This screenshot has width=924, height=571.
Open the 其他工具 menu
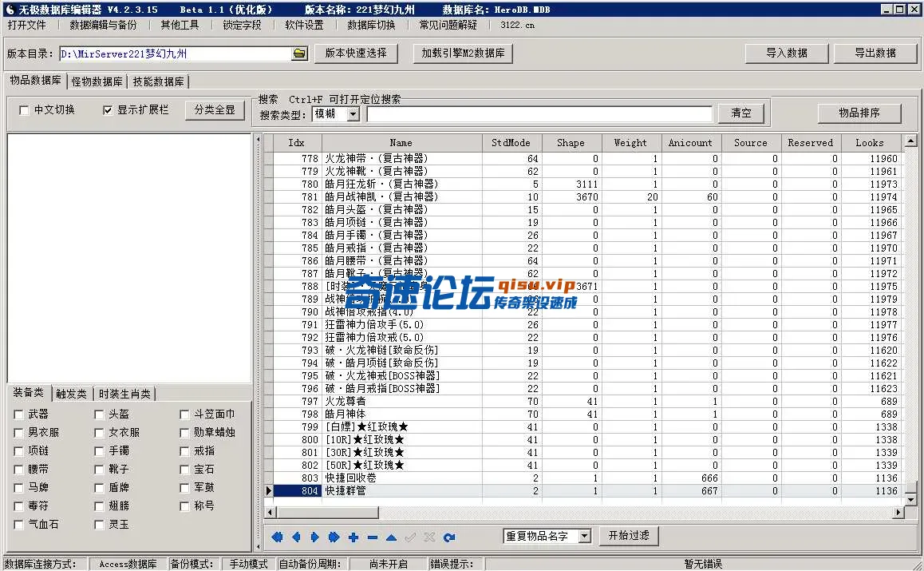(180, 25)
